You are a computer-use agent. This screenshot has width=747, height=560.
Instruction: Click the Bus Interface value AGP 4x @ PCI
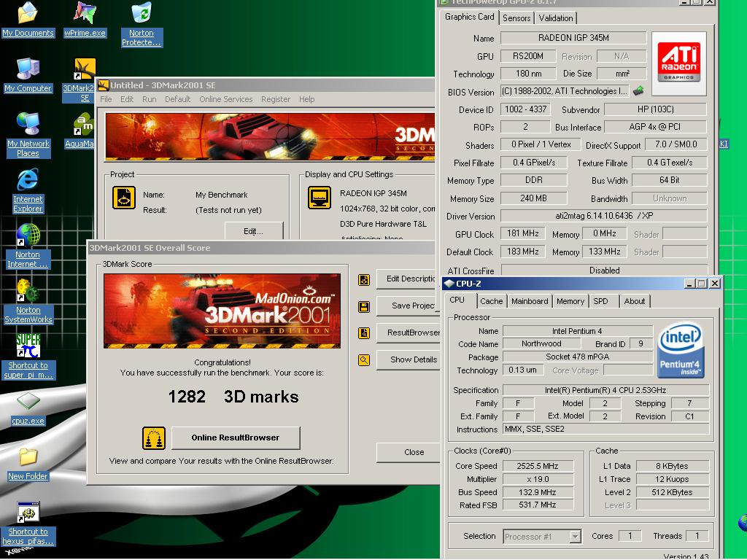tap(655, 127)
